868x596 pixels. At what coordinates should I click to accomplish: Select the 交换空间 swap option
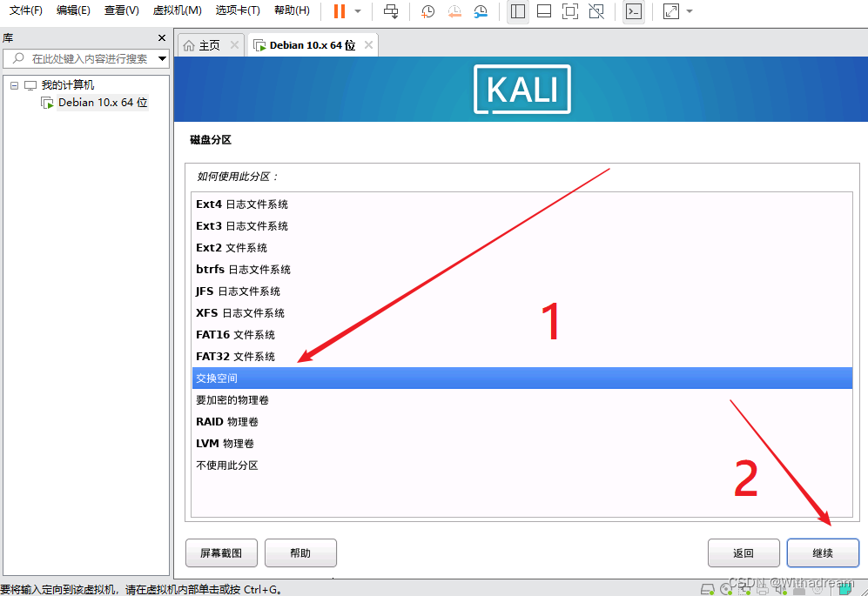click(521, 378)
